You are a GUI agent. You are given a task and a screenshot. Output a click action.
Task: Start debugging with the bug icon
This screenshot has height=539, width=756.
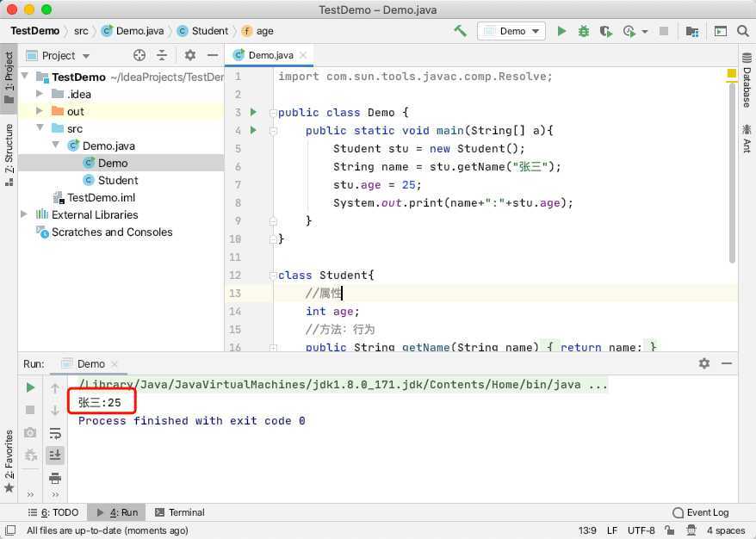(x=584, y=31)
